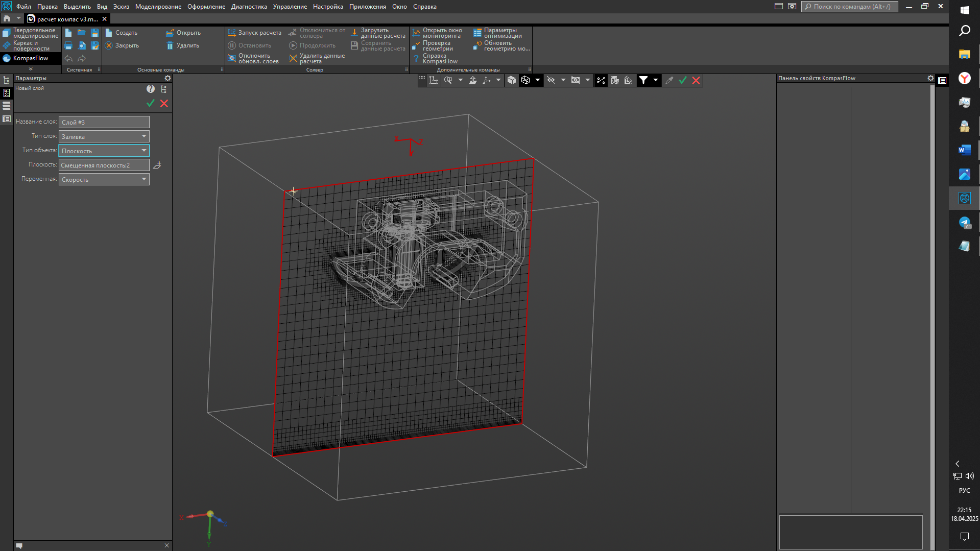
Task: Toggle shaded solid cube display mode
Action: point(511,80)
